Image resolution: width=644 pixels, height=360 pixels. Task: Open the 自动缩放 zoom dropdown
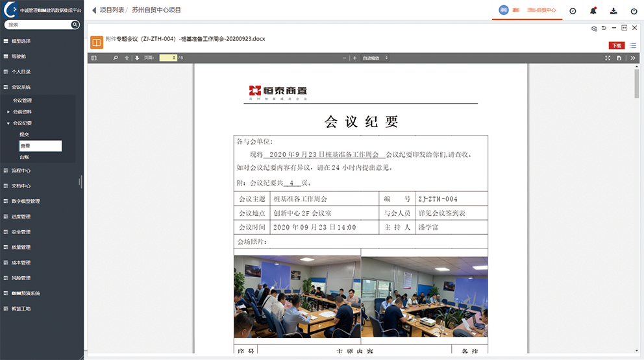click(x=375, y=58)
